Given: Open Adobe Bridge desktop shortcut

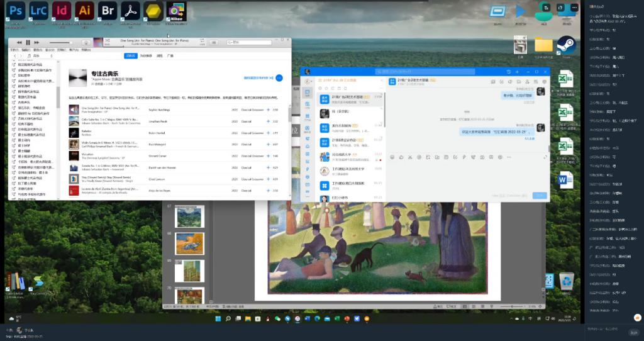Looking at the screenshot, I should tap(108, 11).
